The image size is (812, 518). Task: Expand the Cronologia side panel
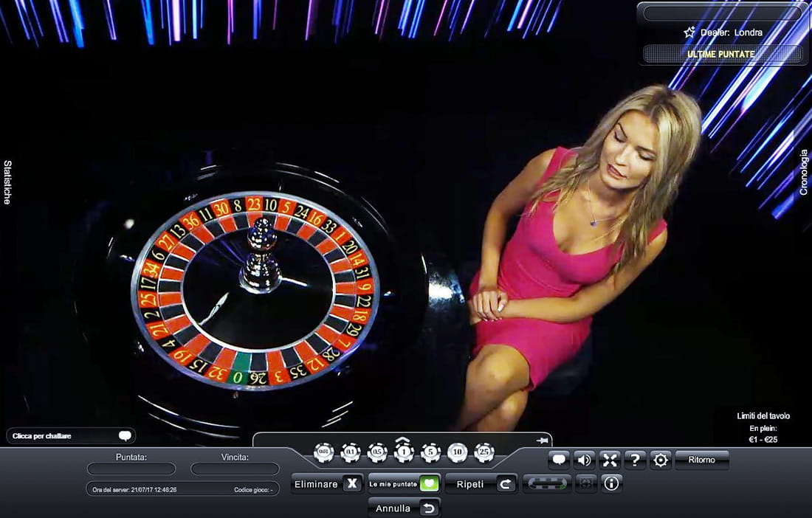tap(804, 173)
